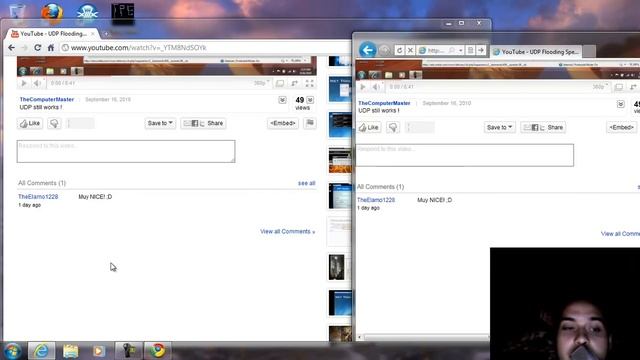Screen dimensions: 640x360
Task: Click the see all comments link
Action: click(307, 183)
